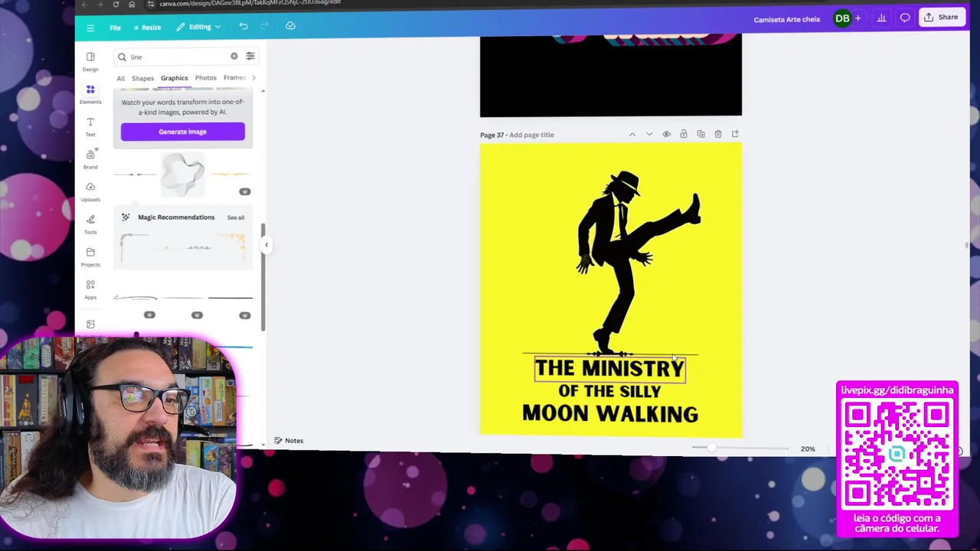Image resolution: width=980 pixels, height=551 pixels.
Task: Switch to the Shapes tab
Action: point(142,78)
